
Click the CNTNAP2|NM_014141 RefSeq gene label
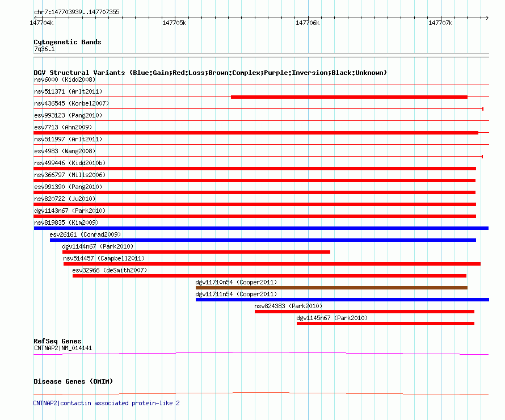(x=62, y=348)
